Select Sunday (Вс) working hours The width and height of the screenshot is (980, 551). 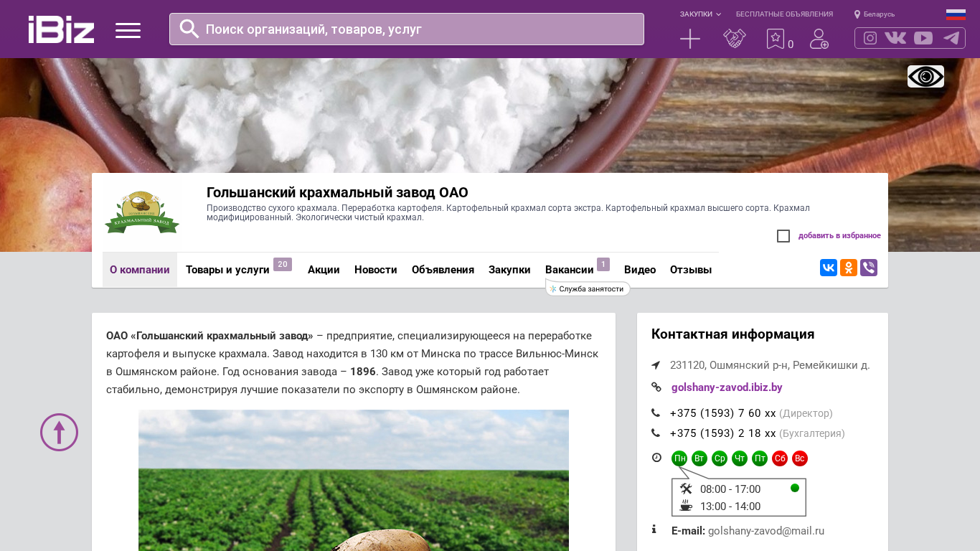pos(800,458)
